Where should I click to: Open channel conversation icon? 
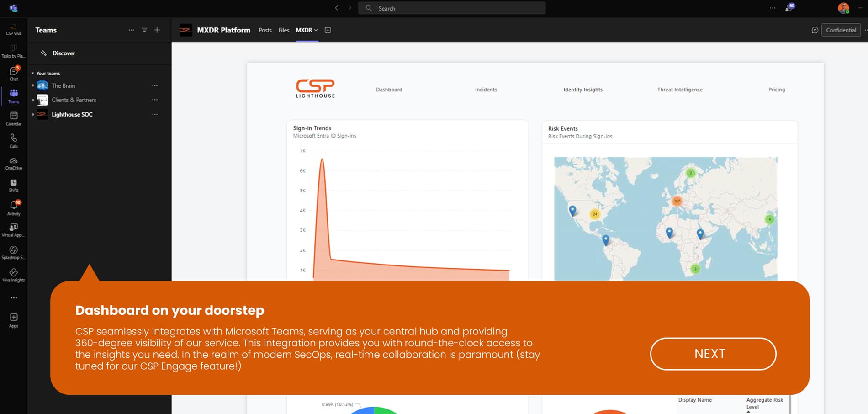click(815, 30)
